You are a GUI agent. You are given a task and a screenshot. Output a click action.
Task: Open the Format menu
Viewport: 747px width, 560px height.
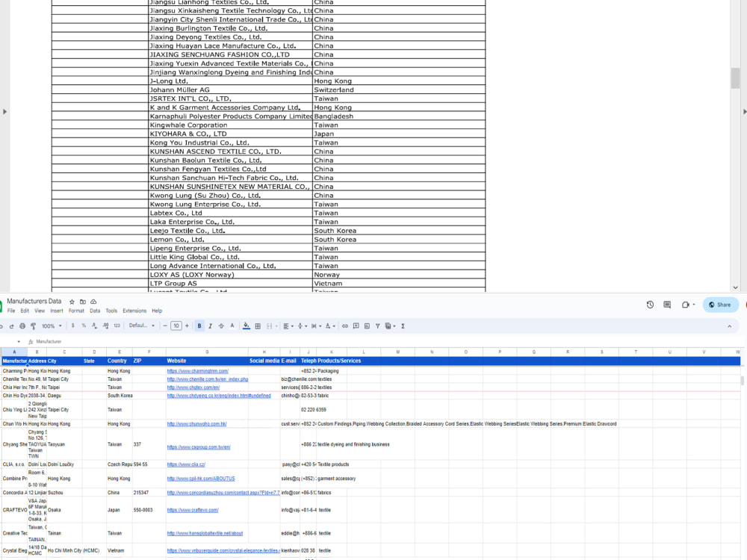(76, 311)
